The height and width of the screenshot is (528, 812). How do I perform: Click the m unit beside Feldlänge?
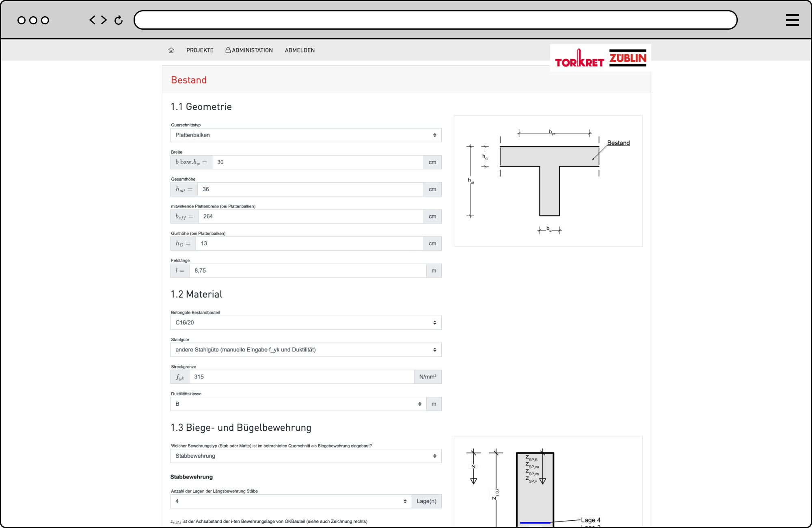coord(434,271)
